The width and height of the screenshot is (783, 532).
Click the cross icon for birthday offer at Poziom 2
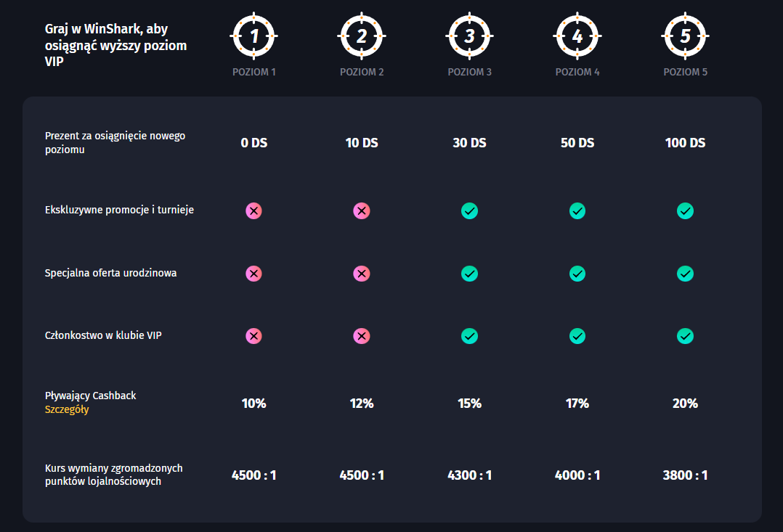pyautogui.click(x=362, y=274)
